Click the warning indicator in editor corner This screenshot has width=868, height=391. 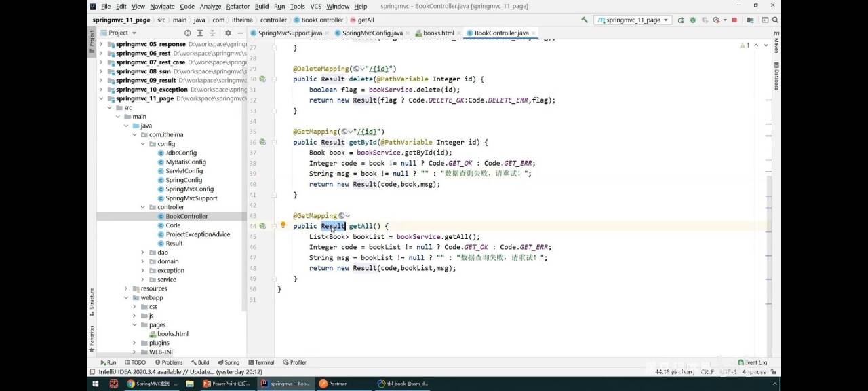tap(745, 45)
